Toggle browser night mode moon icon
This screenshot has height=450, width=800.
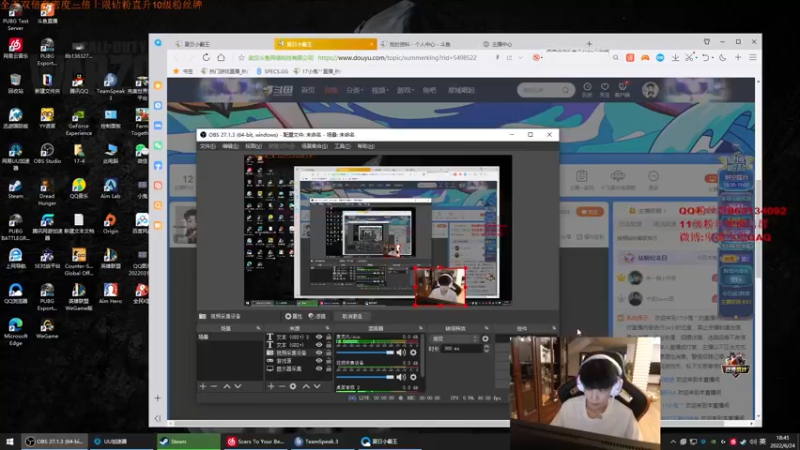(x=722, y=58)
